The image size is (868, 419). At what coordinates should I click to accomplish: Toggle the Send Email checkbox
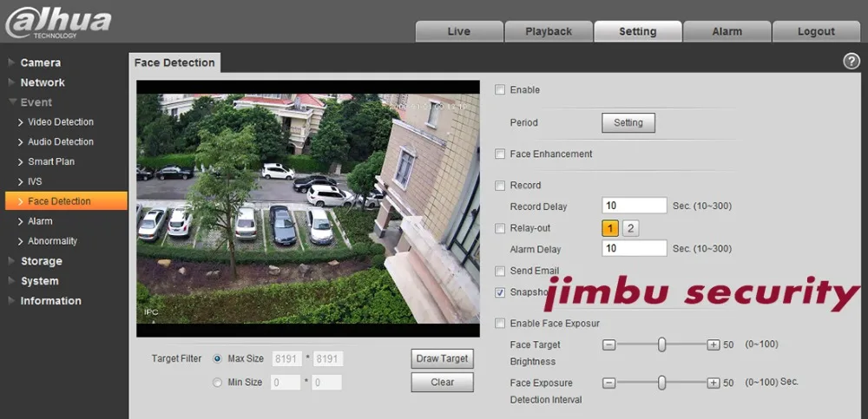pos(500,272)
